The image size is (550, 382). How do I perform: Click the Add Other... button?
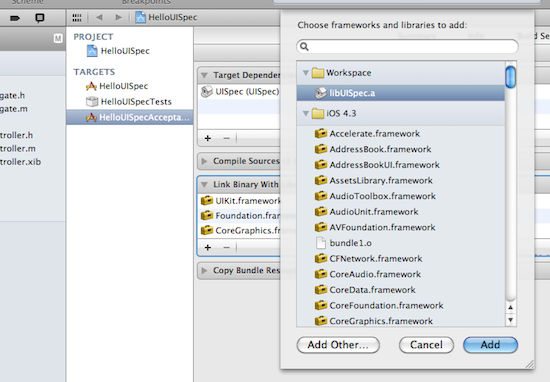[338, 345]
